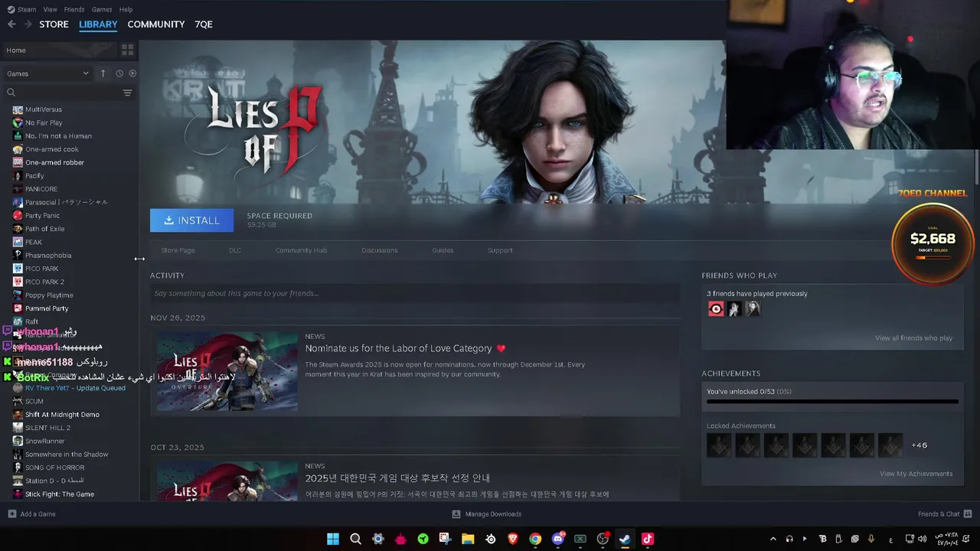Open the first friend avatar
Screen dimensions: 980x551
pos(716,309)
